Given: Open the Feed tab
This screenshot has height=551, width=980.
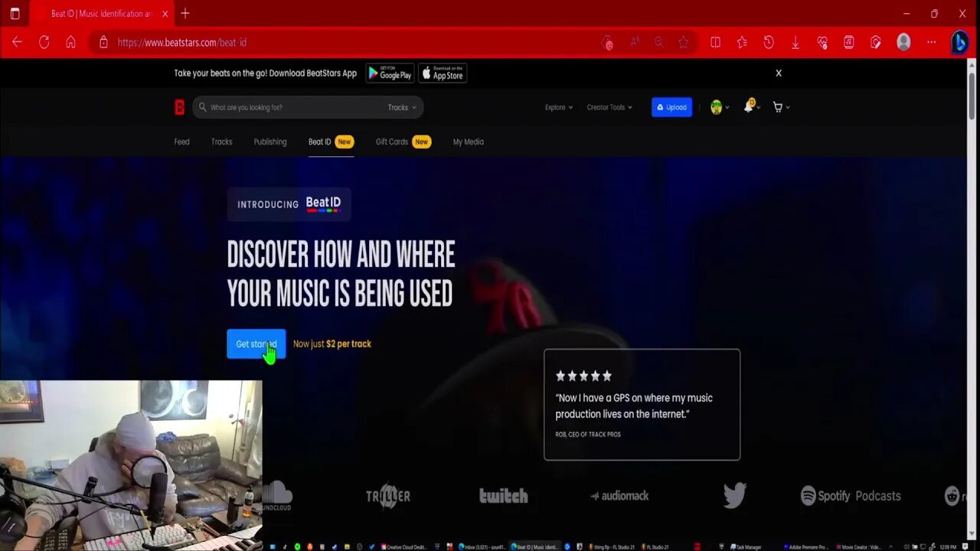Looking at the screenshot, I should point(181,142).
